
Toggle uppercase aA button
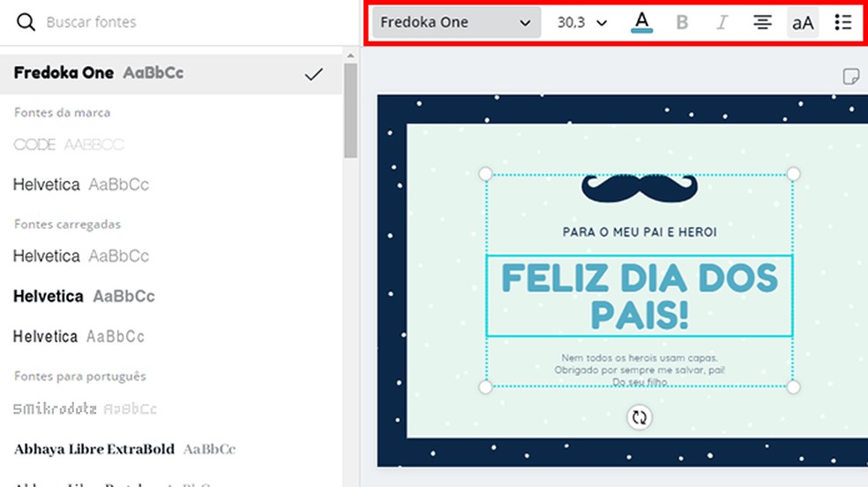[x=803, y=23]
